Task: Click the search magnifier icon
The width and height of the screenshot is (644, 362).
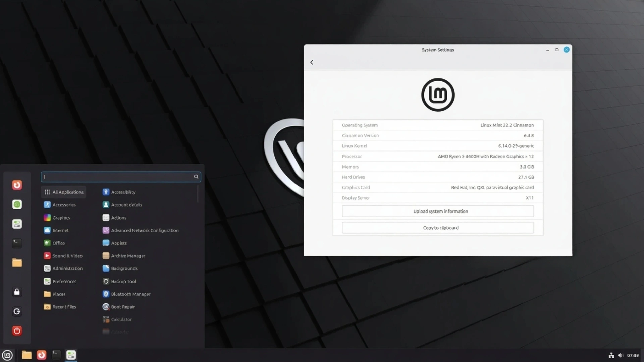Action: click(196, 177)
